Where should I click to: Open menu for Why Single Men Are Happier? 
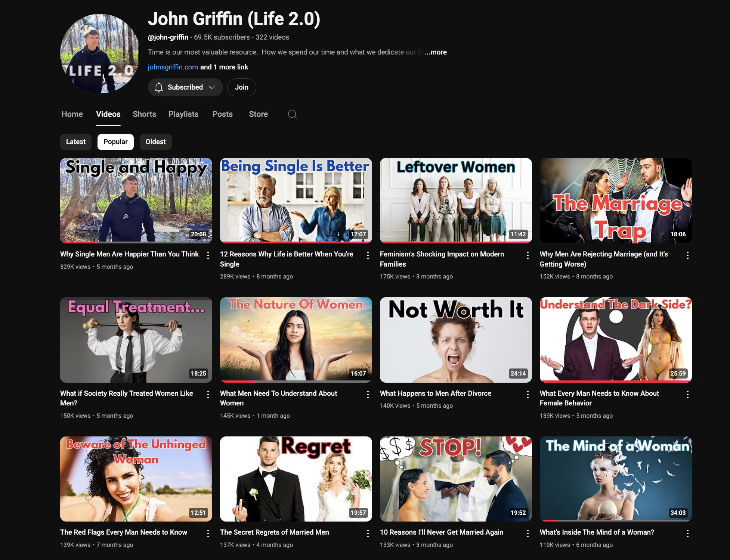click(208, 255)
